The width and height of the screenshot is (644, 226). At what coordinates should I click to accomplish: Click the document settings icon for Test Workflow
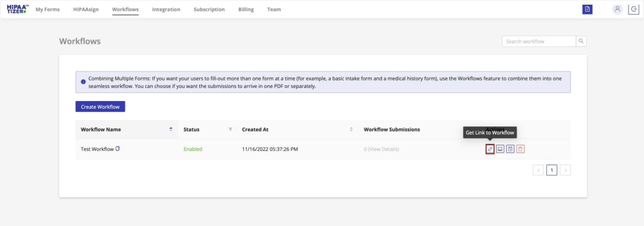coord(510,149)
